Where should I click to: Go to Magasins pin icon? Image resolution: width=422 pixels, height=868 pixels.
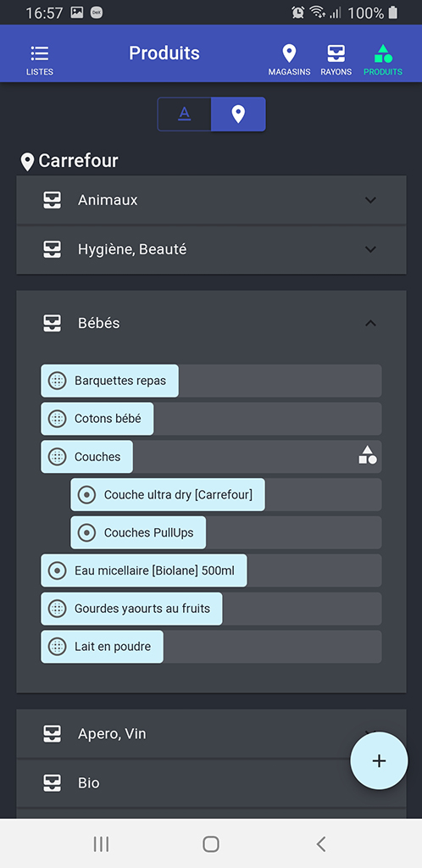pos(289,53)
